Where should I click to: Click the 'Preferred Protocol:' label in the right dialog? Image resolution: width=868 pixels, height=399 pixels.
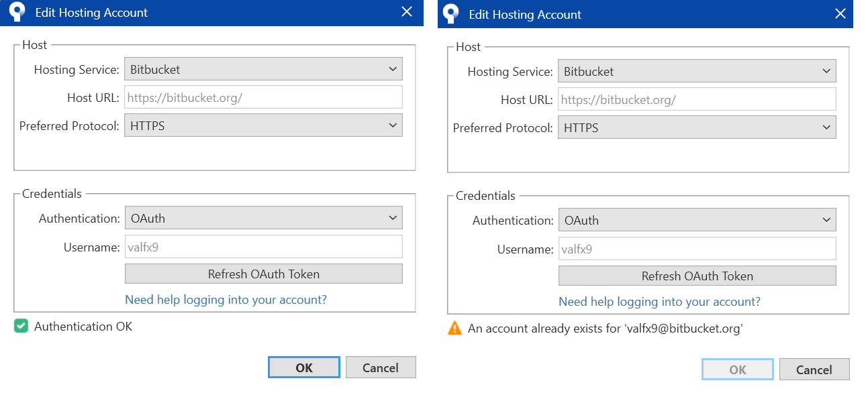click(x=503, y=128)
